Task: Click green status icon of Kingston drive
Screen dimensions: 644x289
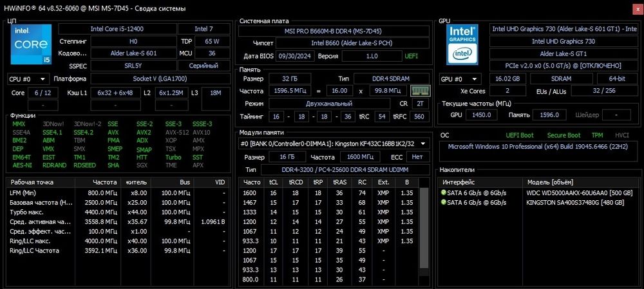Action: click(443, 202)
